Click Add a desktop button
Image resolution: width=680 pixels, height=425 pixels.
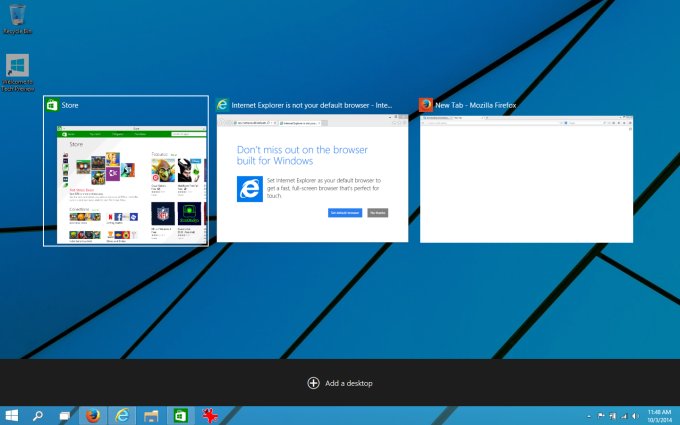coord(340,383)
